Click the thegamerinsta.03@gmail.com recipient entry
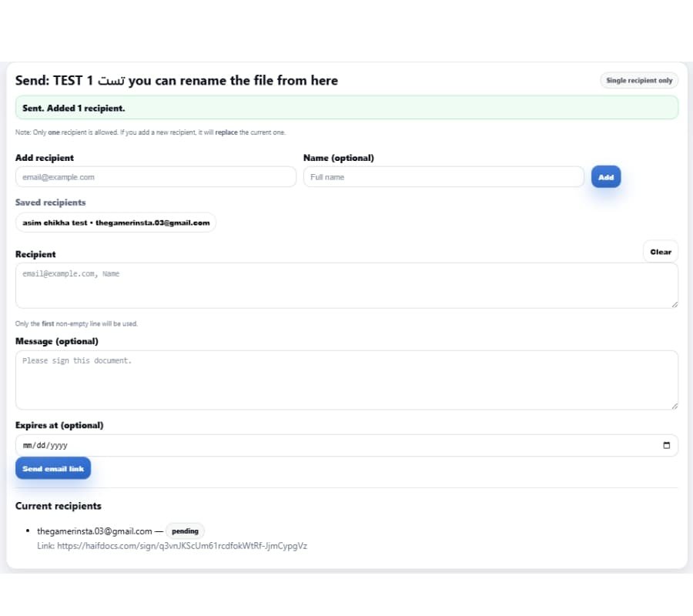The width and height of the screenshot is (693, 616). pyautogui.click(x=94, y=531)
